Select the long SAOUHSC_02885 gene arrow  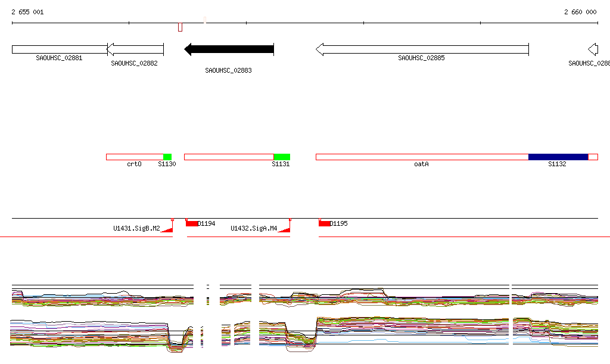[x=422, y=49]
